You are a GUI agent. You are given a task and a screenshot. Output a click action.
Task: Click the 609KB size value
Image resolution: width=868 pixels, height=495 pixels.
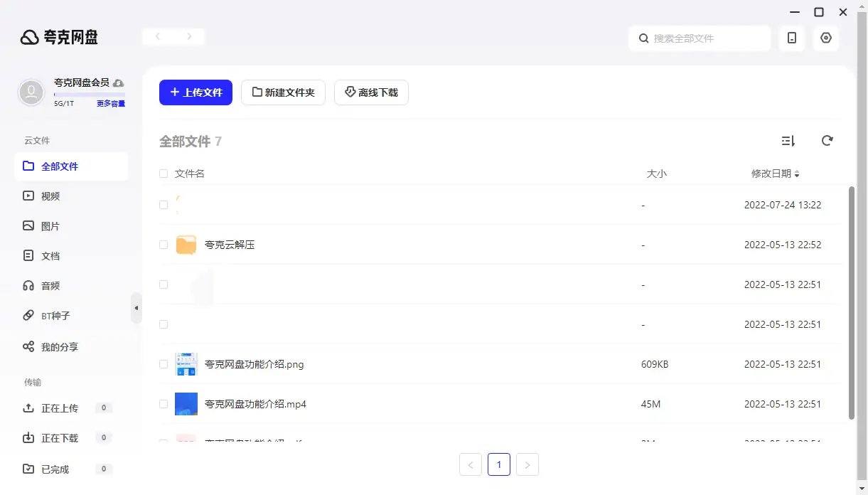[x=655, y=364]
